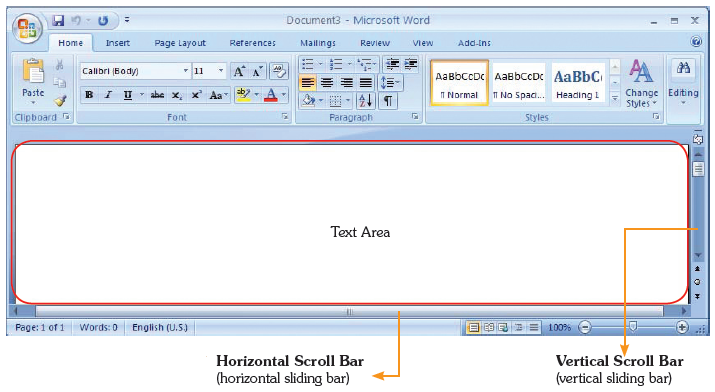Screen dimensions: 715x392
Task: Click the Redo/Repeat icon
Action: [103, 21]
